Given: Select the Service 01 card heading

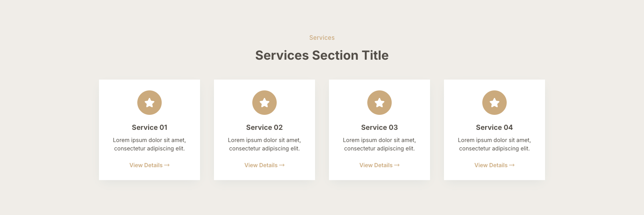Looking at the screenshot, I should pyautogui.click(x=149, y=127).
